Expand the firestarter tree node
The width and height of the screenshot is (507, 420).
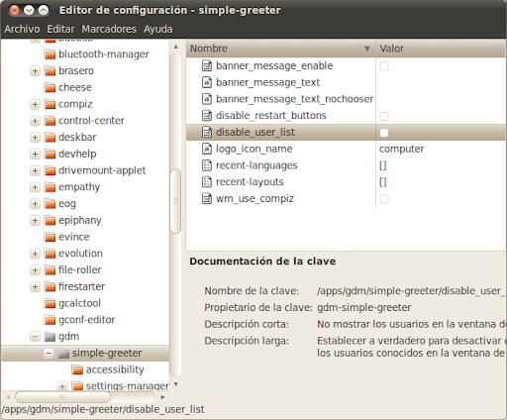click(x=35, y=286)
